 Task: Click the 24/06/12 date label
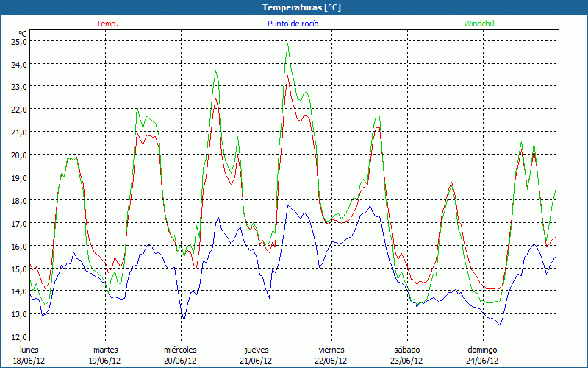tap(482, 361)
